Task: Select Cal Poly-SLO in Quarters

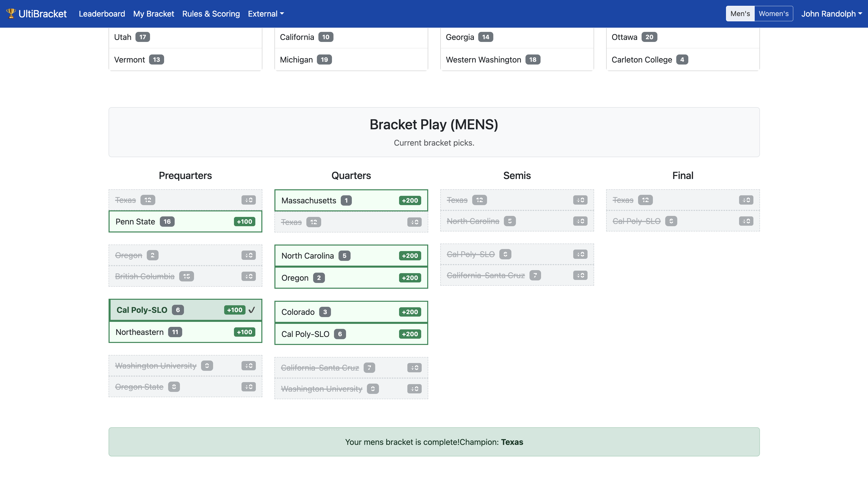Action: coord(351,334)
